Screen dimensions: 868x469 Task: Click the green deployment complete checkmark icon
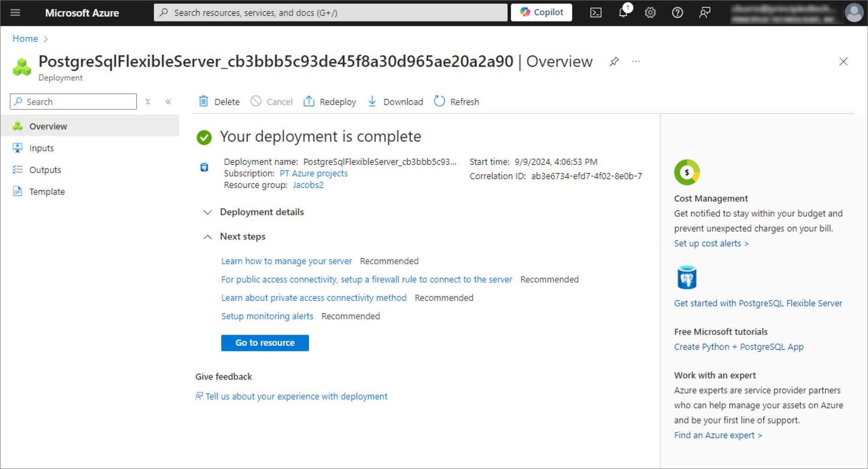204,137
